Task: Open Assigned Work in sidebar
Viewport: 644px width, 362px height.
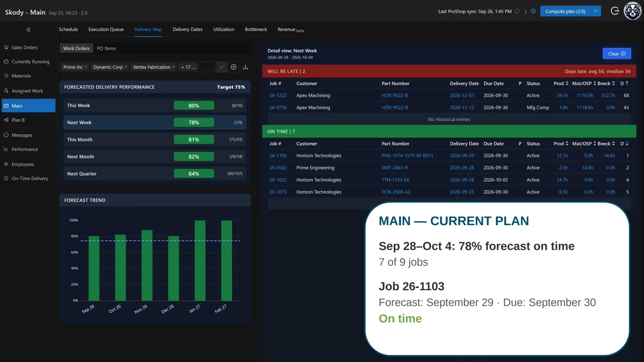Action: coord(28,91)
